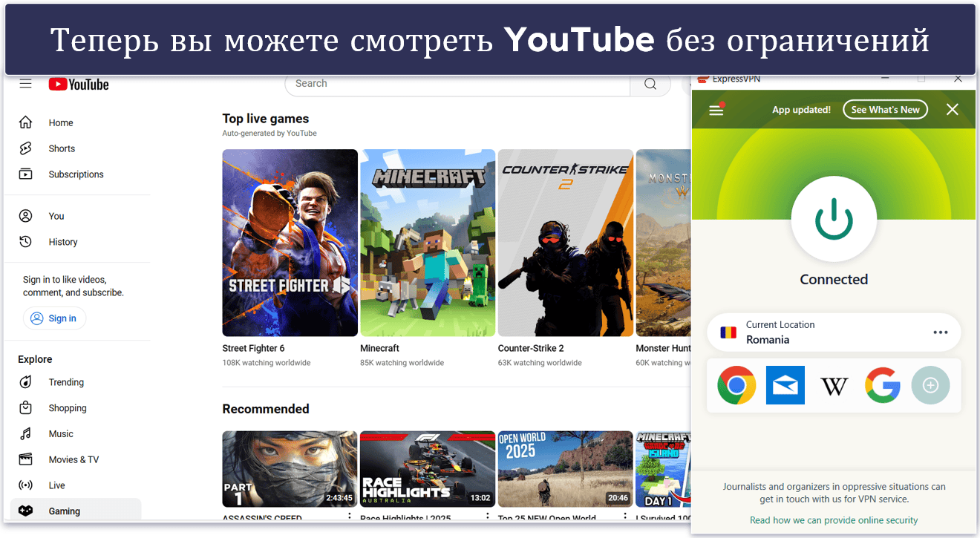Launch the Wikipedia shortcut in ExpressVPN
This screenshot has height=538, width=980.
(x=834, y=386)
